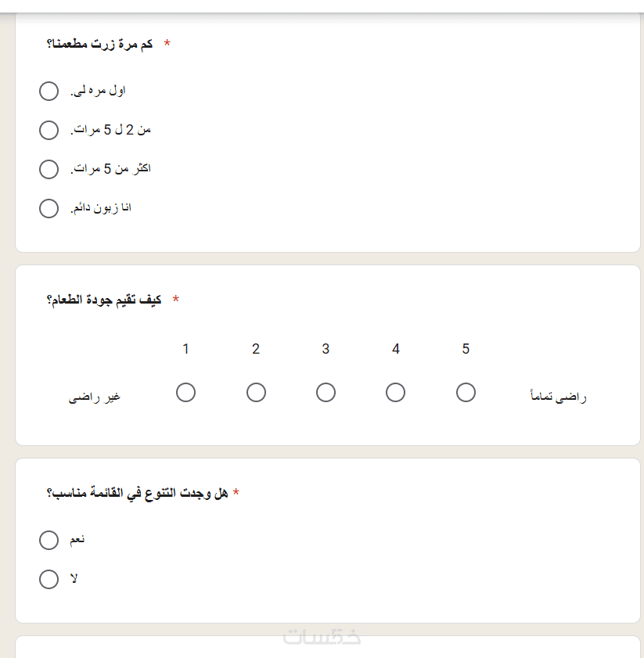Screen dimensions: 644x658
Task: Click the 'غير راضى' scale label
Action: tap(95, 397)
